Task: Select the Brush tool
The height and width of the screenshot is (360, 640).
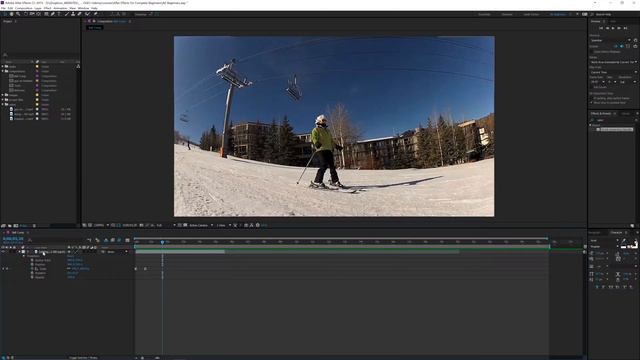Action: (x=67, y=14)
